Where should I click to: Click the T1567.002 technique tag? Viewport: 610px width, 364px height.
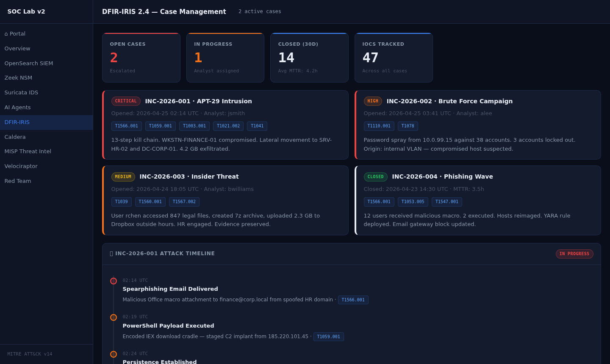184,202
